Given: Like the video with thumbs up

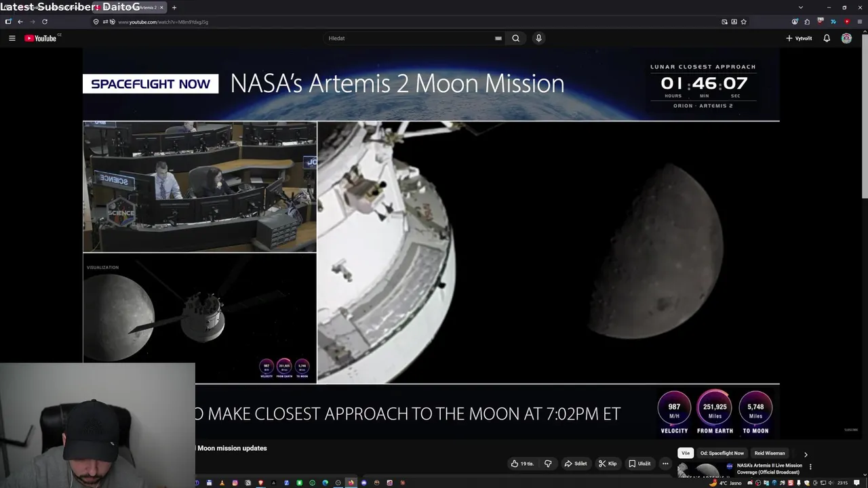Looking at the screenshot, I should [x=522, y=464].
